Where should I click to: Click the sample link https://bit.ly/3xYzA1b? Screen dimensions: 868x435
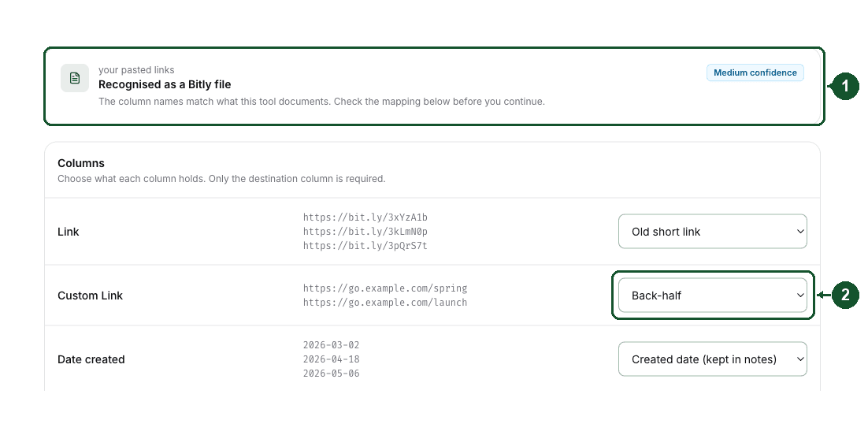(x=365, y=217)
